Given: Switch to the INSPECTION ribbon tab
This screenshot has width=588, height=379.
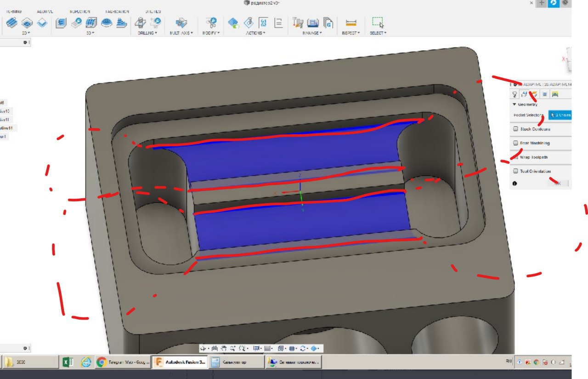Looking at the screenshot, I should click(x=80, y=11).
